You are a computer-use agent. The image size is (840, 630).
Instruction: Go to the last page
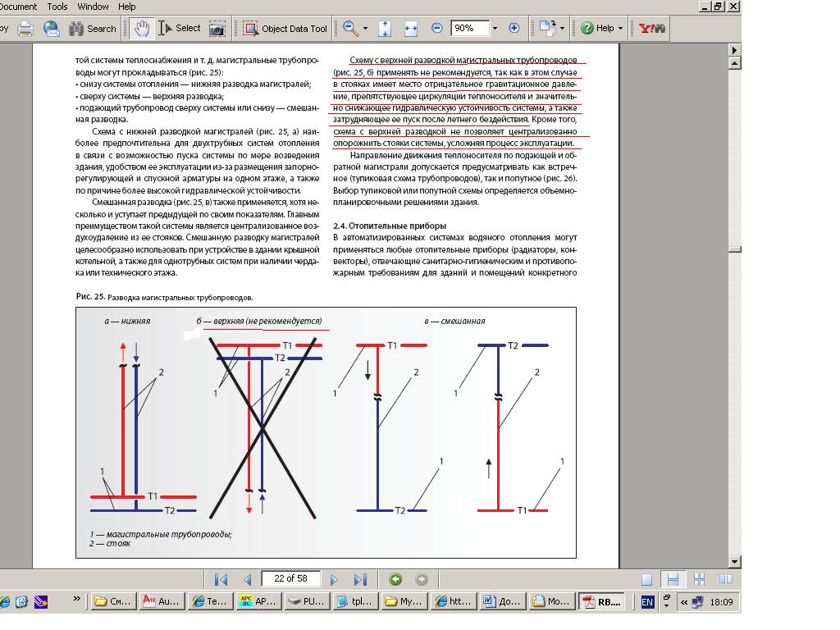(x=359, y=579)
